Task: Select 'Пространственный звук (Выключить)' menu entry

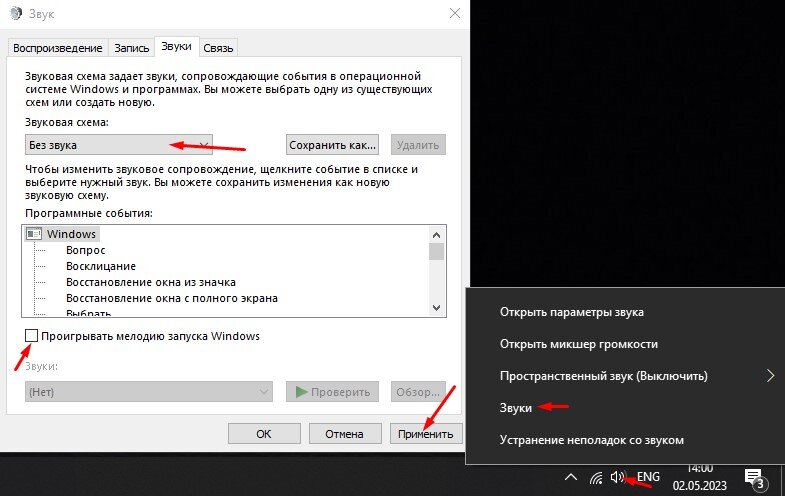Action: [x=603, y=376]
